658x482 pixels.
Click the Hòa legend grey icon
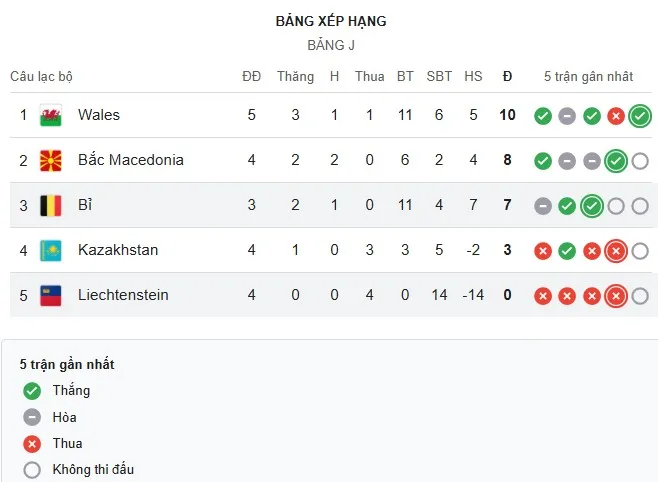tap(33, 417)
